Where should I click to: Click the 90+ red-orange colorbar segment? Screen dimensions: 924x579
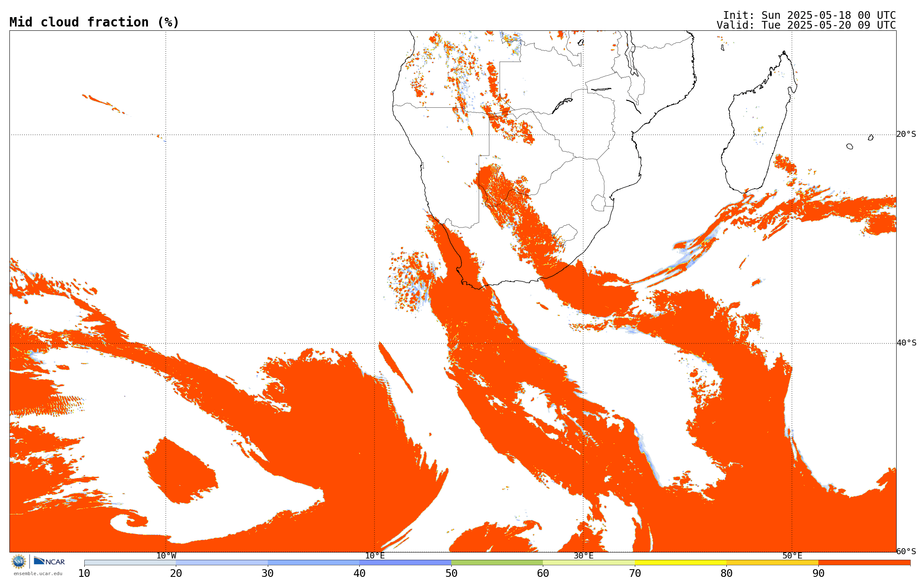pyautogui.click(x=864, y=563)
